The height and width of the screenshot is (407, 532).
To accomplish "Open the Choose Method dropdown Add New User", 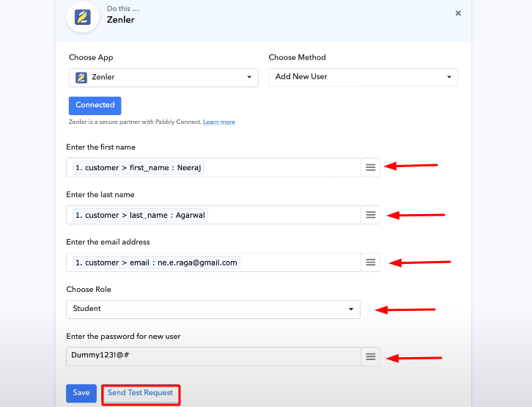I will (x=363, y=77).
